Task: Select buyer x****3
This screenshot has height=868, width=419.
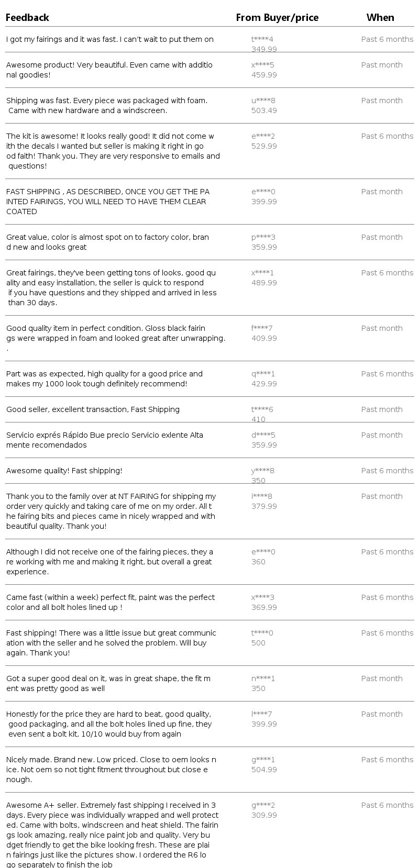Action: 263,597
